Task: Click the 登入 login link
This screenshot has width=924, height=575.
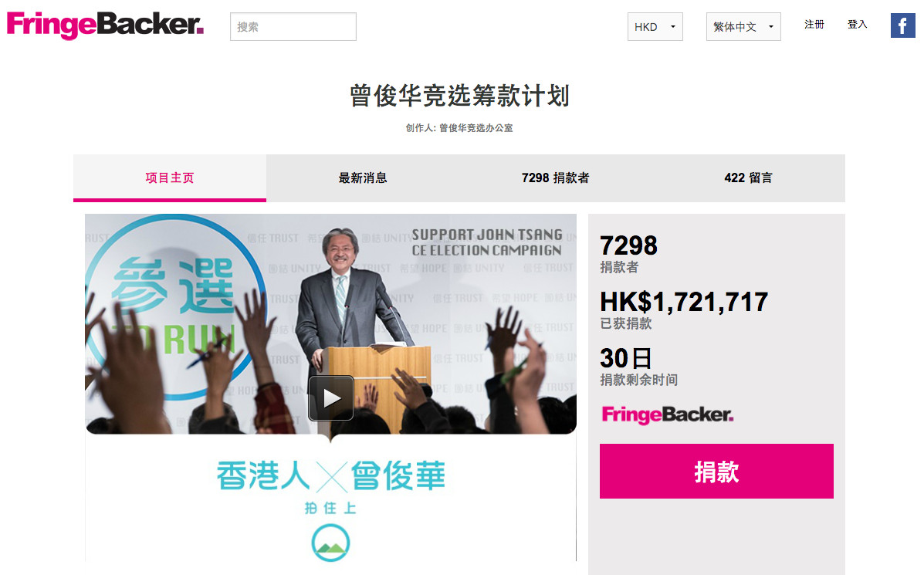Action: [x=858, y=24]
